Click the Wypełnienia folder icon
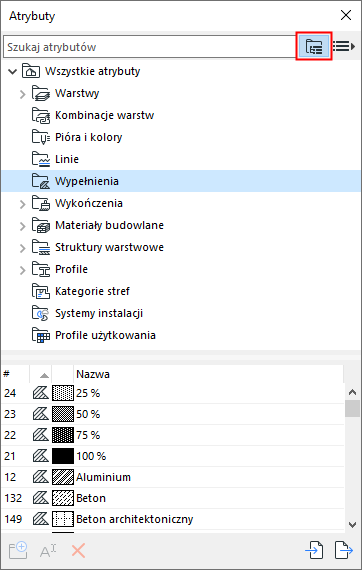 pos(41,181)
